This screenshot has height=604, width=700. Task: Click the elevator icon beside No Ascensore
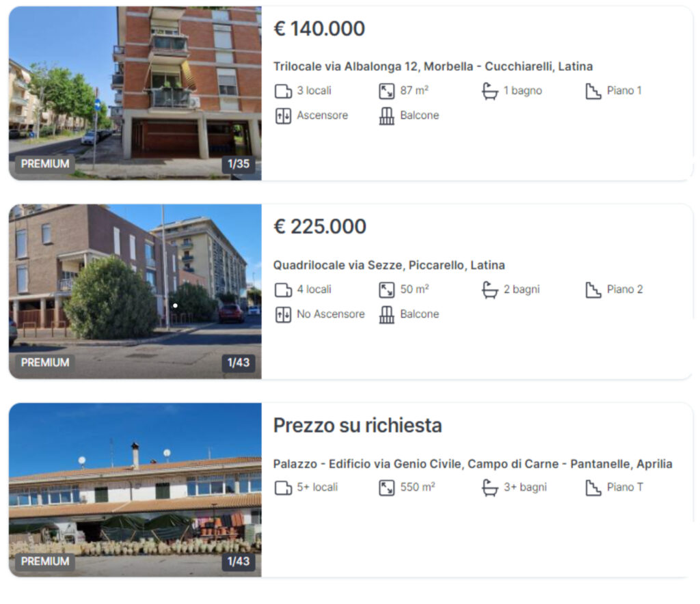283,314
